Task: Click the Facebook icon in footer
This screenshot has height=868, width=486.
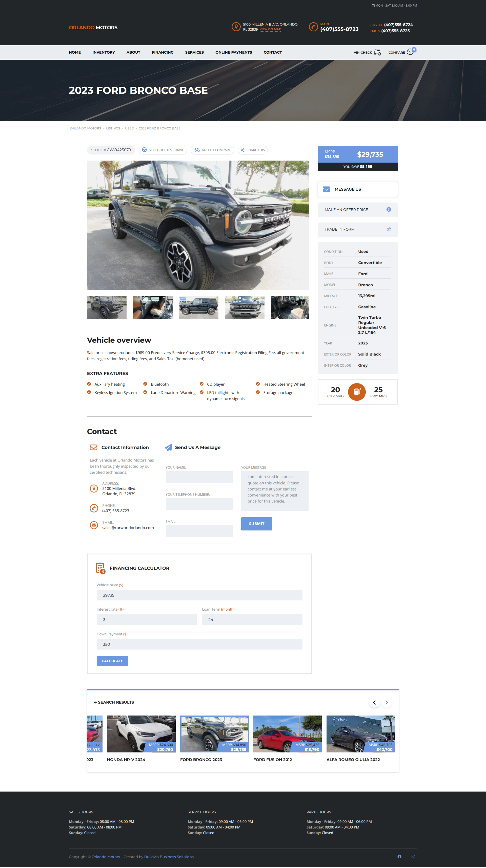Action: point(399,856)
